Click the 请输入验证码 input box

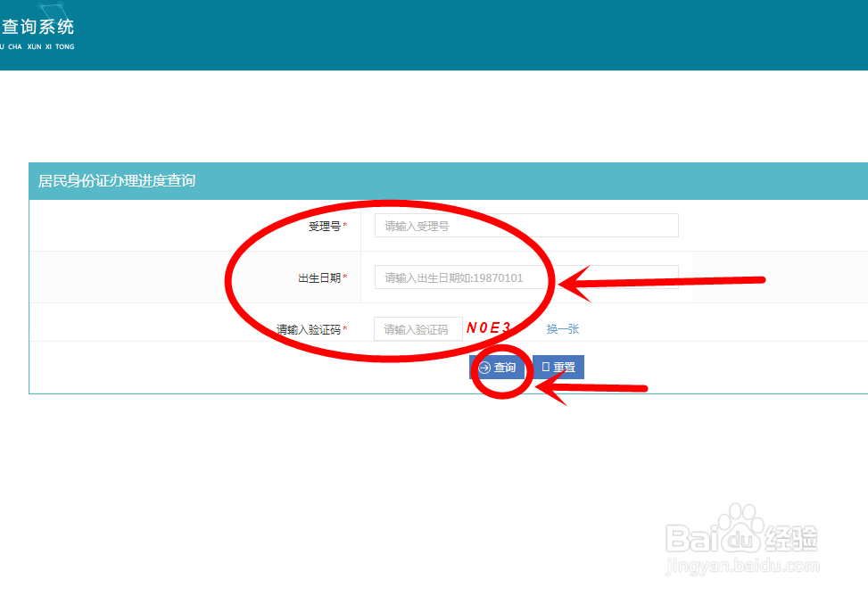point(418,329)
